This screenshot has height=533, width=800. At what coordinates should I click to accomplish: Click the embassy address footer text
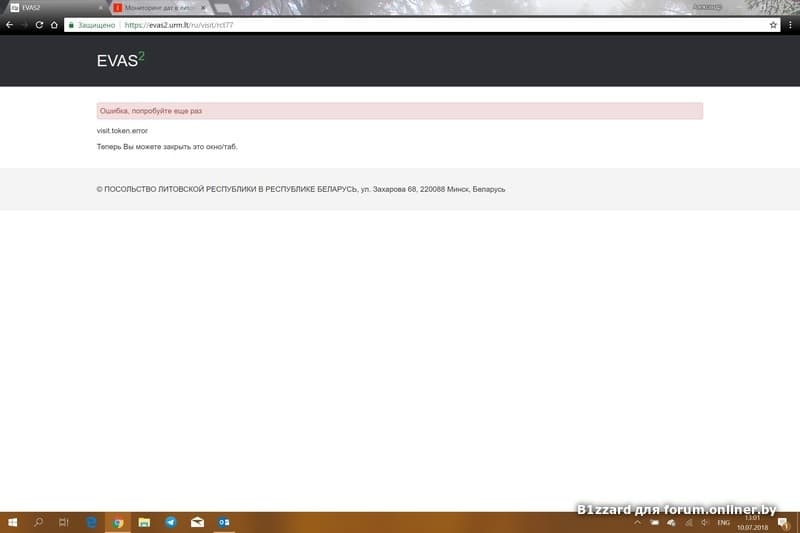pyautogui.click(x=301, y=189)
